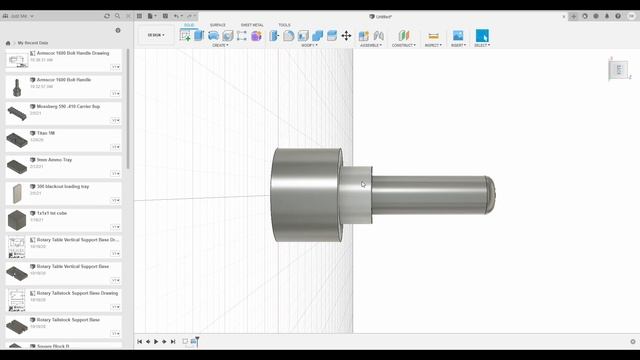
Task: Select the Hole tool
Action: coord(227,36)
